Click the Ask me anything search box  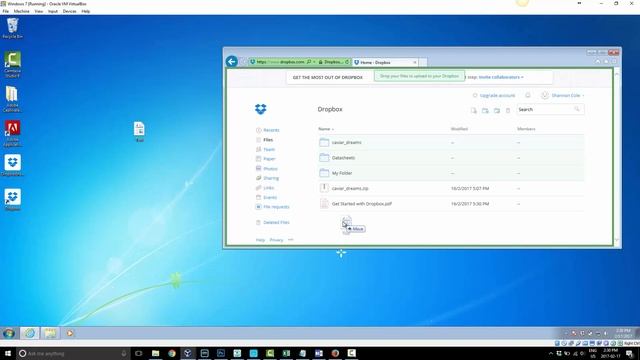pyautogui.click(x=73, y=353)
